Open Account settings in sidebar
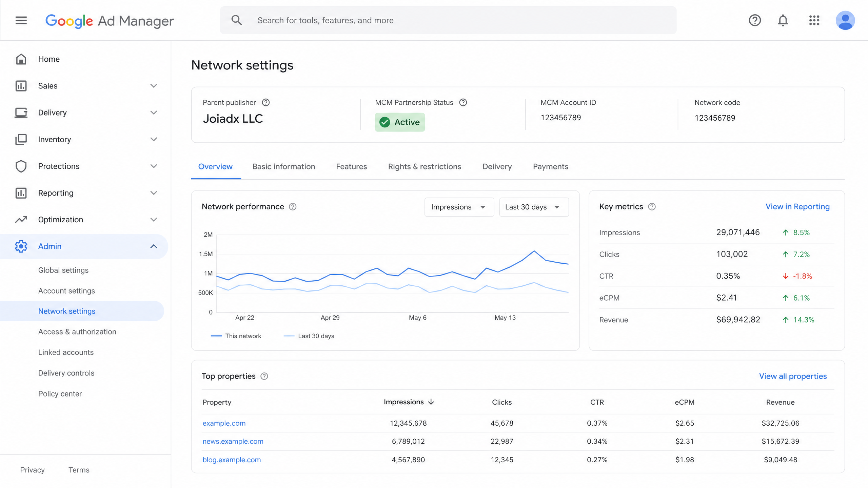This screenshot has width=868, height=488. (66, 291)
